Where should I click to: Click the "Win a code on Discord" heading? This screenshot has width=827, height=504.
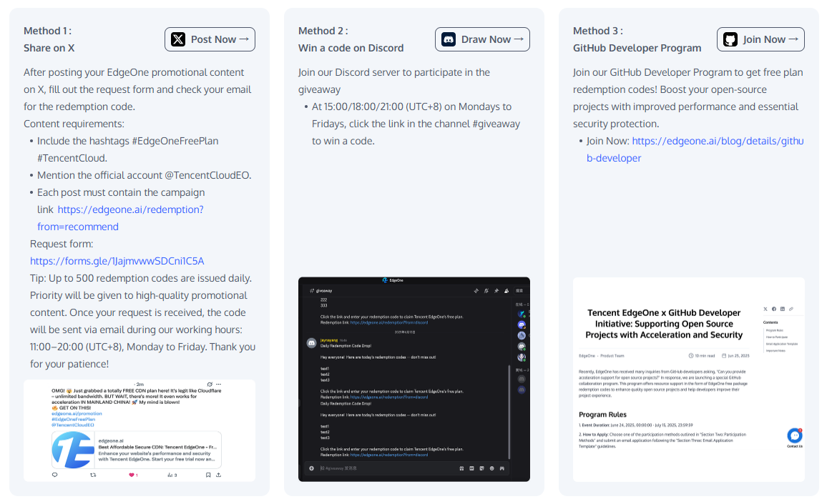click(x=351, y=48)
